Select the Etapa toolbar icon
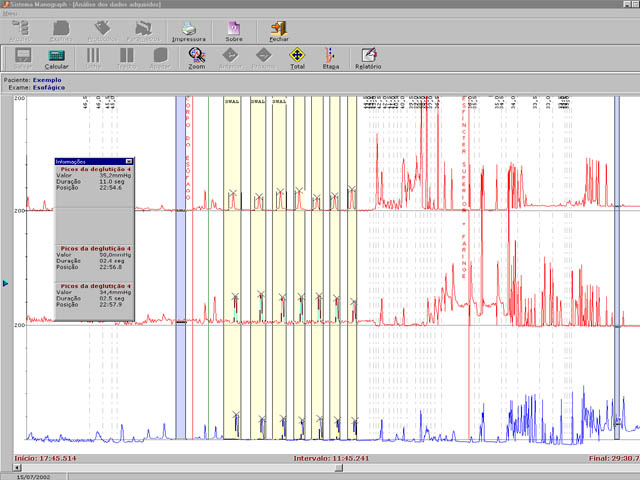The image size is (640, 480). click(330, 56)
